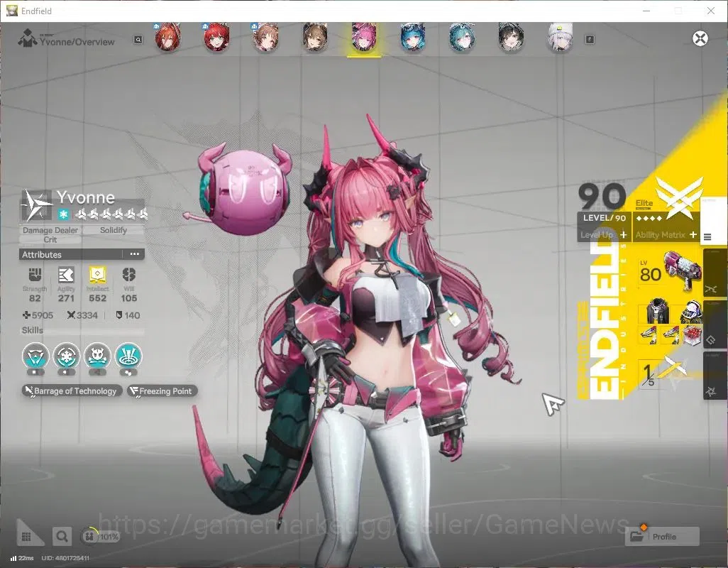Select the white-hooded operator portrait
This screenshot has width=728, height=568.
[x=560, y=38]
